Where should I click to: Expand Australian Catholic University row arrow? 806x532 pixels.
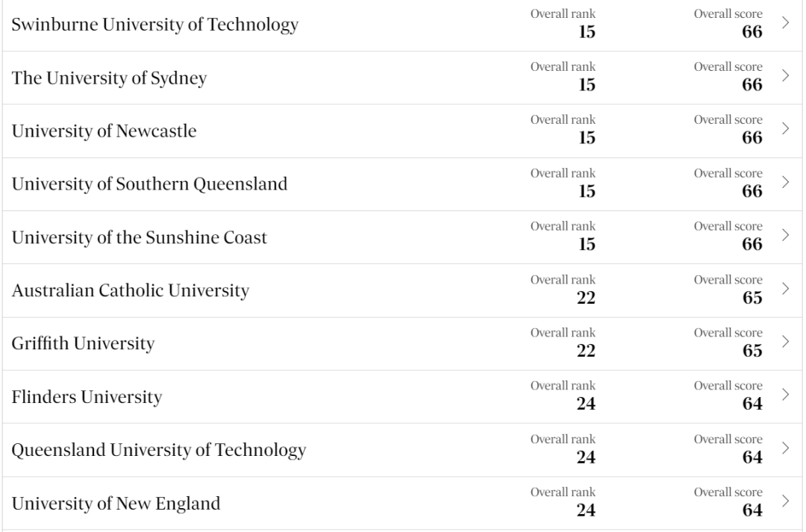(785, 288)
